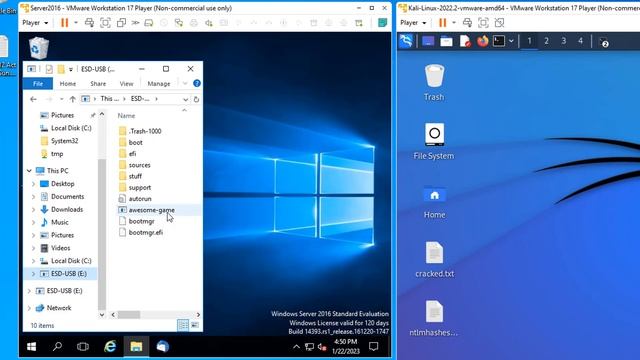Click the show desktop icon in Kali panel

(x=428, y=41)
